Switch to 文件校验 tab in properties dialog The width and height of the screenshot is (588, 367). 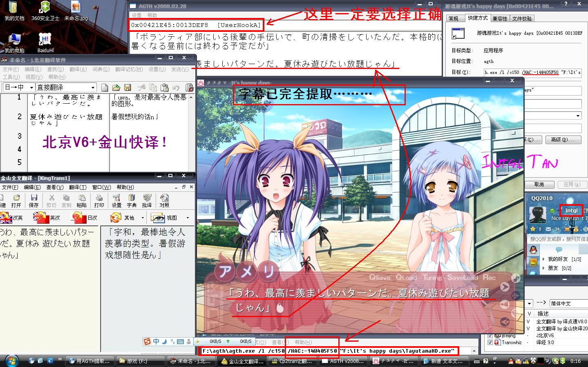click(522, 18)
